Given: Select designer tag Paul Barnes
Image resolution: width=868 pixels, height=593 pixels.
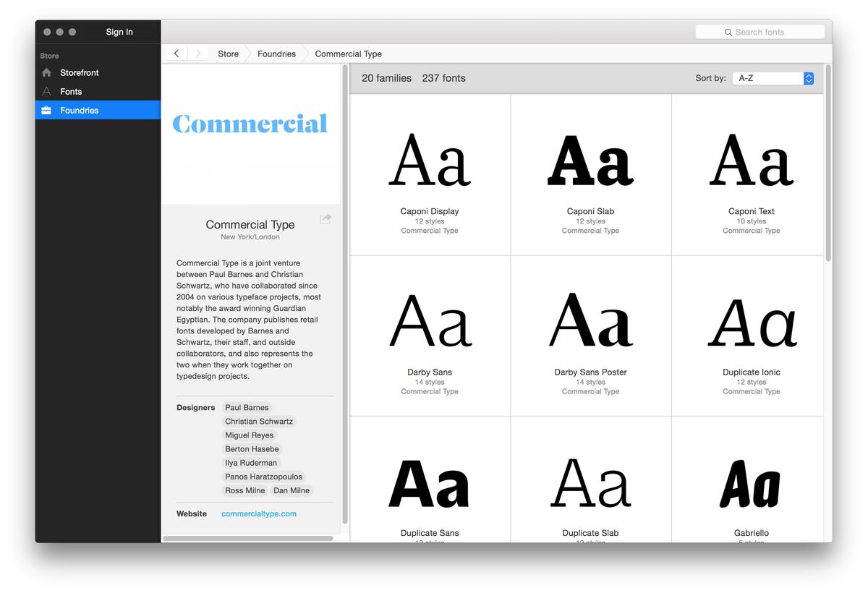Looking at the screenshot, I should (x=247, y=408).
